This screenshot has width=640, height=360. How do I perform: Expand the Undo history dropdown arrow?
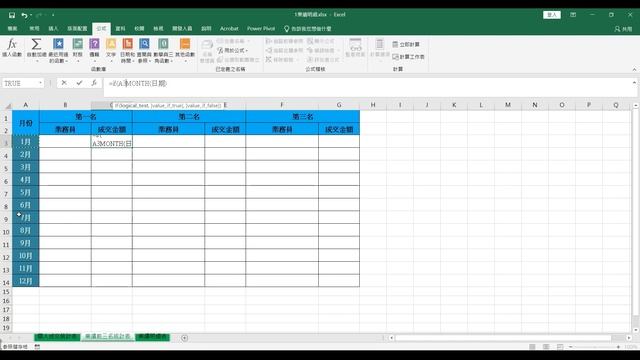coord(31,15)
